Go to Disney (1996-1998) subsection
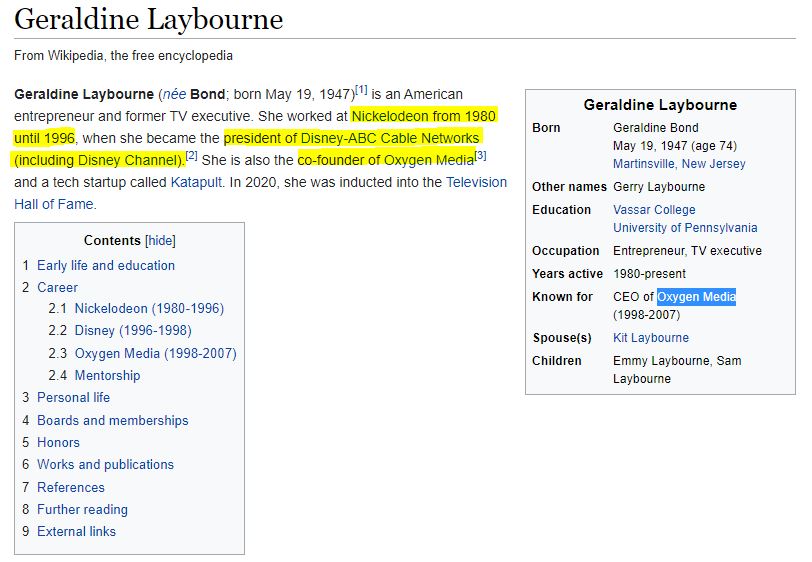This screenshot has height=562, width=812. (x=133, y=330)
